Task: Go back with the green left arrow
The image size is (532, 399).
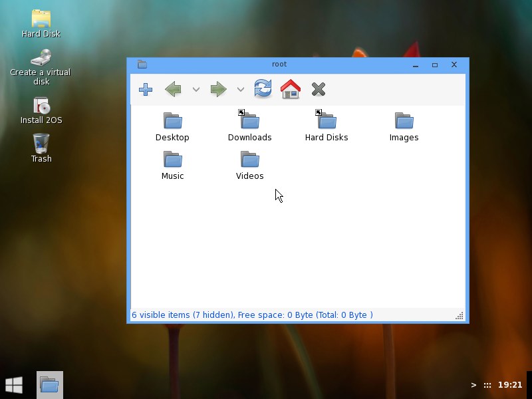Action: tap(174, 89)
